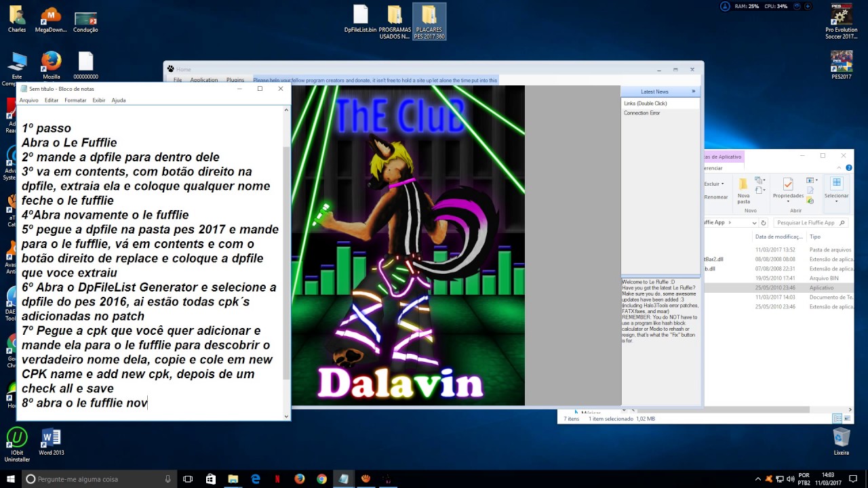The width and height of the screenshot is (868, 488).
Task: Open the Notepad Exibir menu
Action: [99, 100]
